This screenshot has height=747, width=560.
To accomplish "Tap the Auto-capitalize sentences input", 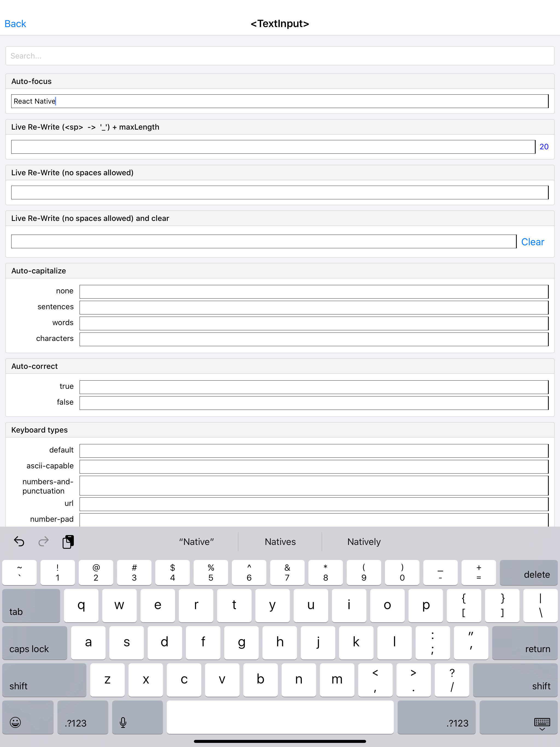I will tap(313, 307).
